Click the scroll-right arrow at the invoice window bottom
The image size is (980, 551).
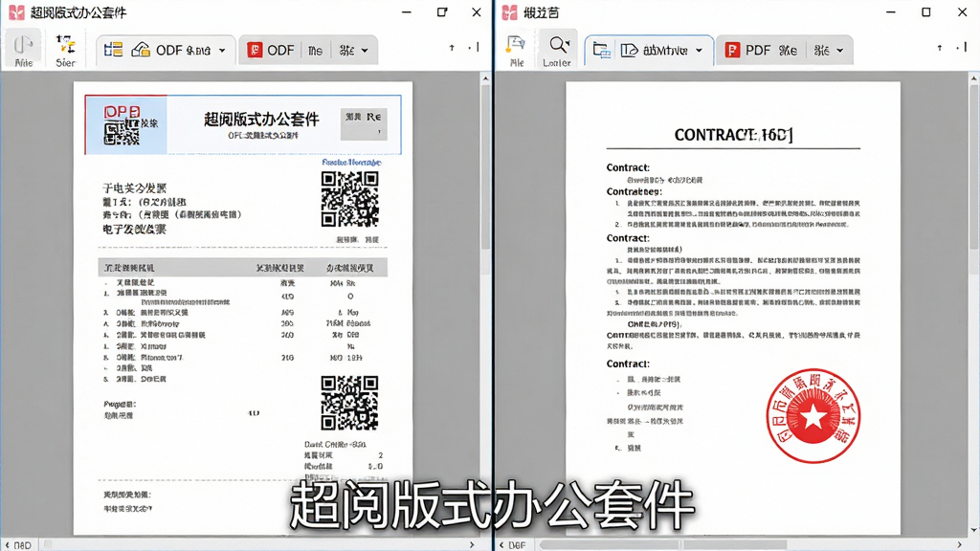[472, 544]
